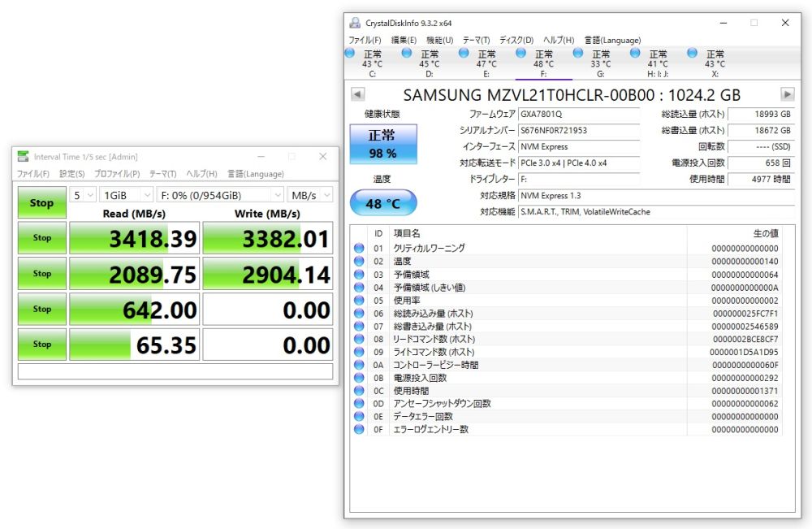The image size is (812, 529).
Task: Click status icon for 01 クリティカルワーニング
Action: (x=359, y=248)
